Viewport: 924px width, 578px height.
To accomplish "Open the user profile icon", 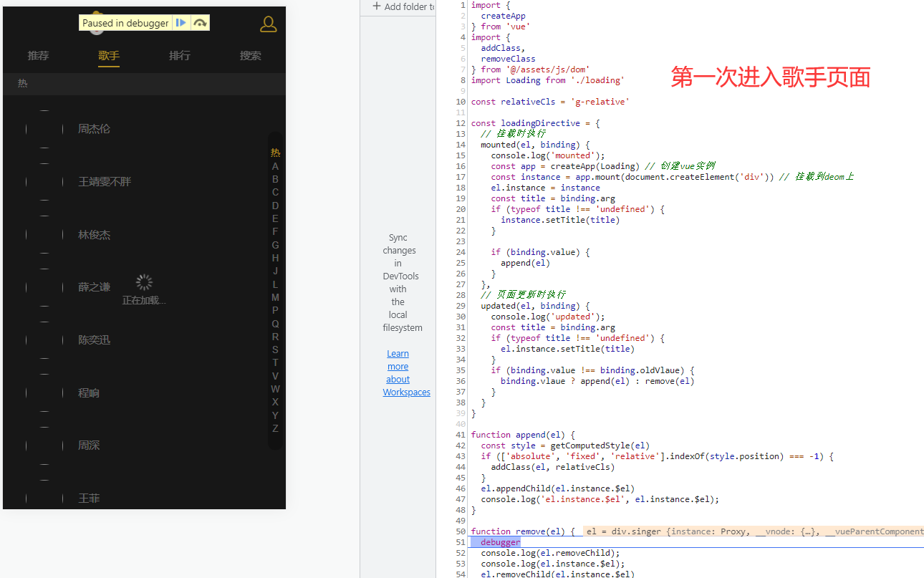I will [268, 24].
